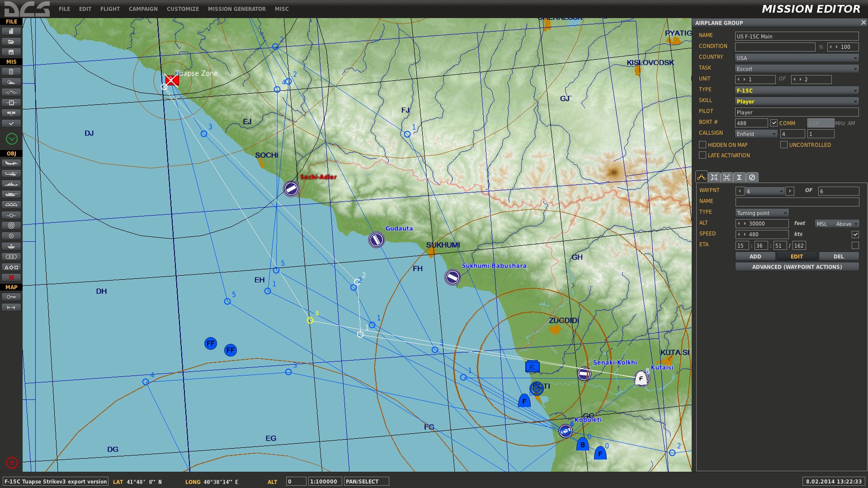
Task: Open the waypoint TYPE dropdown Turning point
Action: (x=762, y=213)
